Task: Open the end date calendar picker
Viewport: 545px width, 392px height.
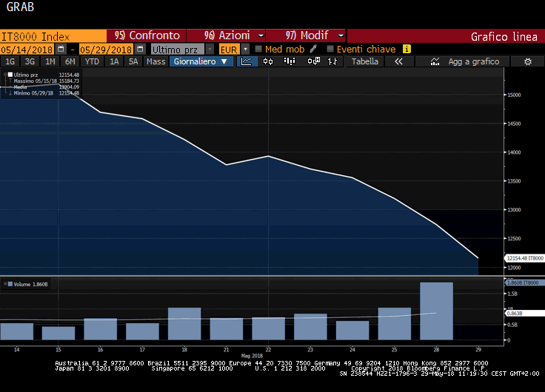Action: (x=138, y=50)
